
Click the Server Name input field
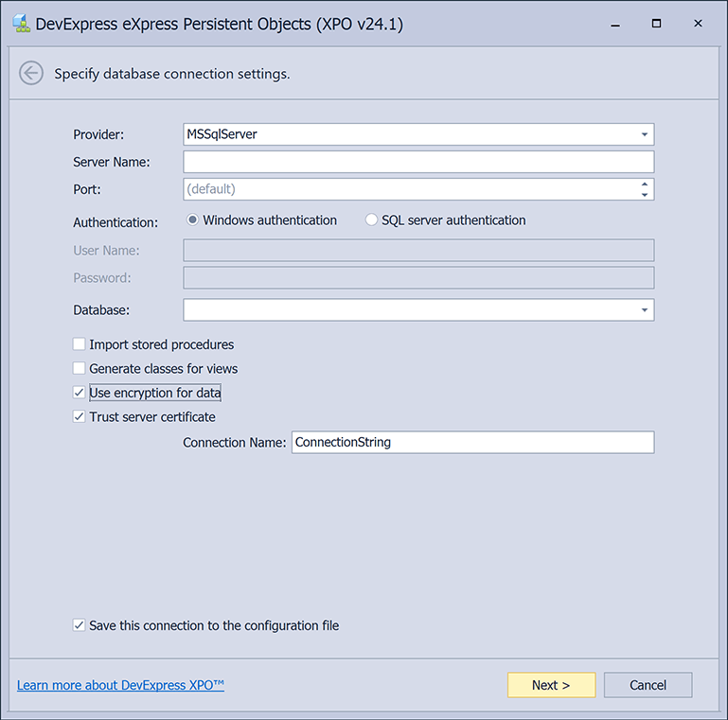tap(418, 162)
